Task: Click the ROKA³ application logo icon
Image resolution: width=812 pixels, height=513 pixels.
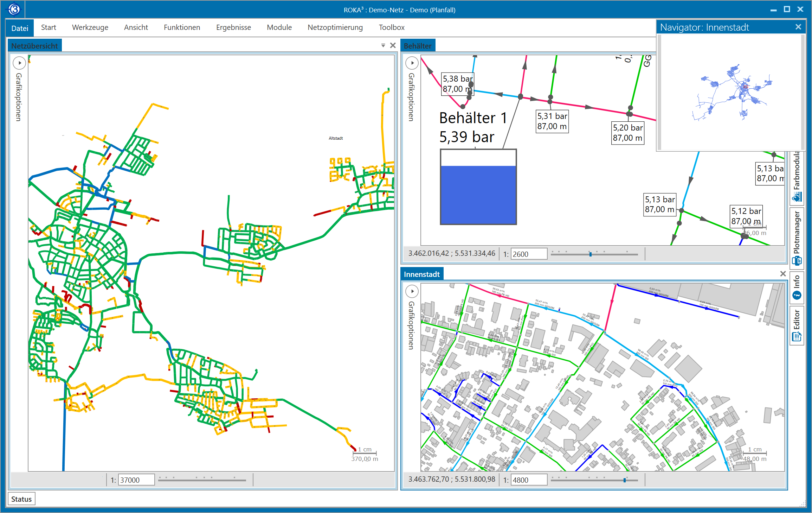Action: tap(14, 9)
